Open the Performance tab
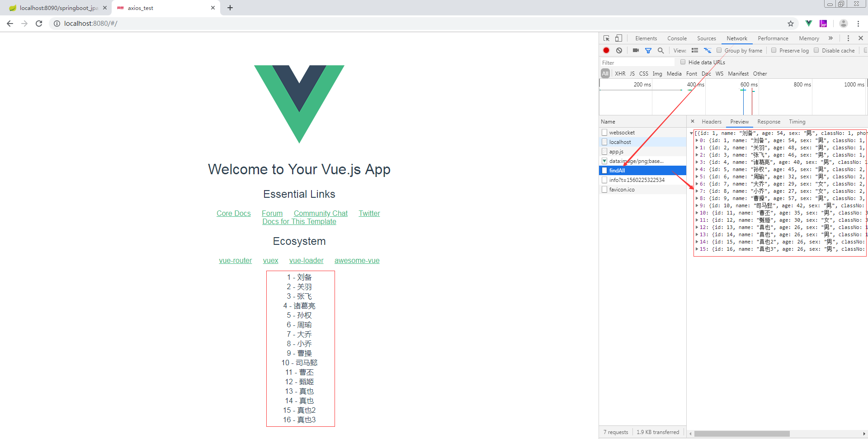The height and width of the screenshot is (439, 868). pyautogui.click(x=773, y=38)
